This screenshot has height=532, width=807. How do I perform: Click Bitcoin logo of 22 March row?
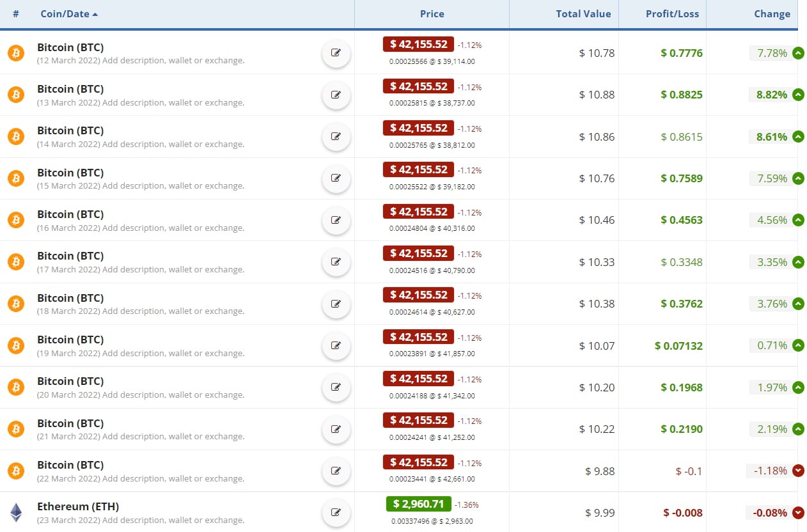point(16,471)
